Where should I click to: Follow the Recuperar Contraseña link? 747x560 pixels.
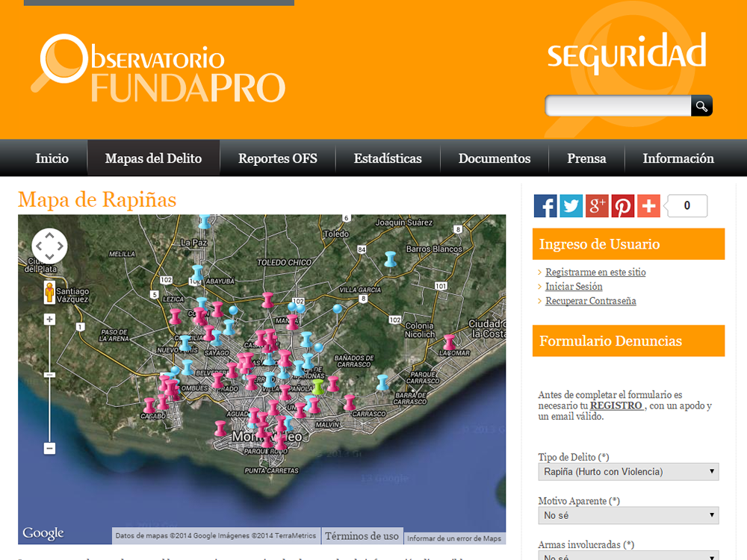[x=590, y=301]
